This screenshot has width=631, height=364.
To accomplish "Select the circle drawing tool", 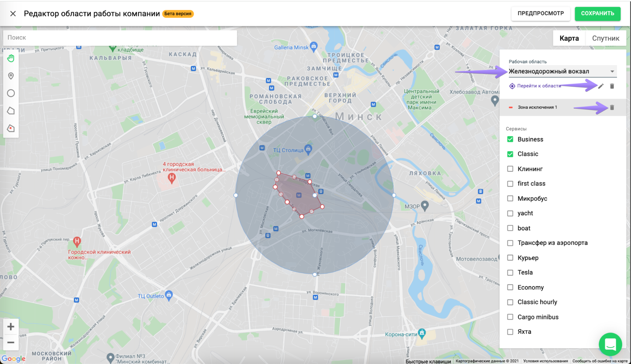I will (x=11, y=93).
